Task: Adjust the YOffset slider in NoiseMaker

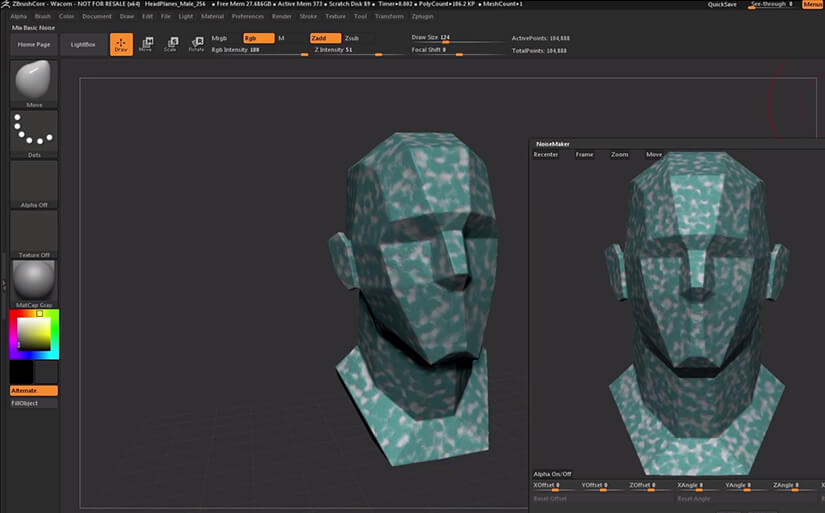Action: (603, 486)
